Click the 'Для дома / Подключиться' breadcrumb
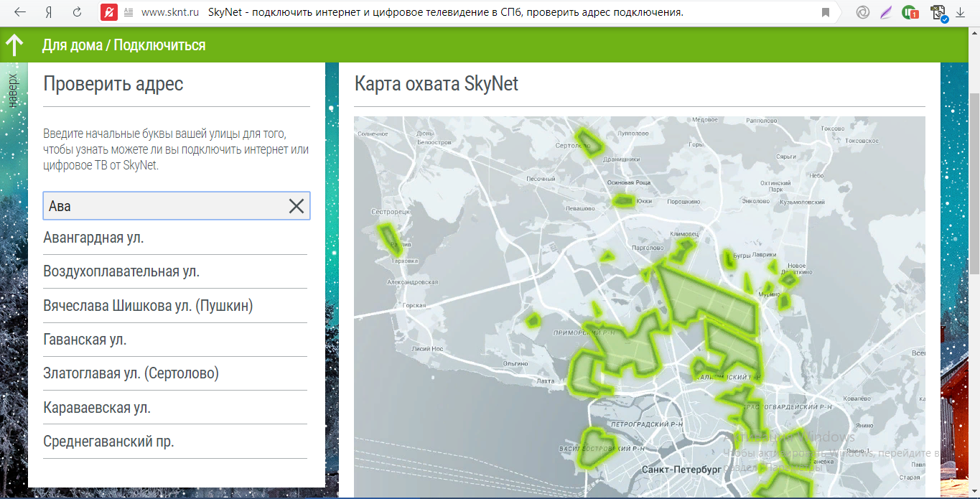The height and width of the screenshot is (499, 980). (123, 45)
